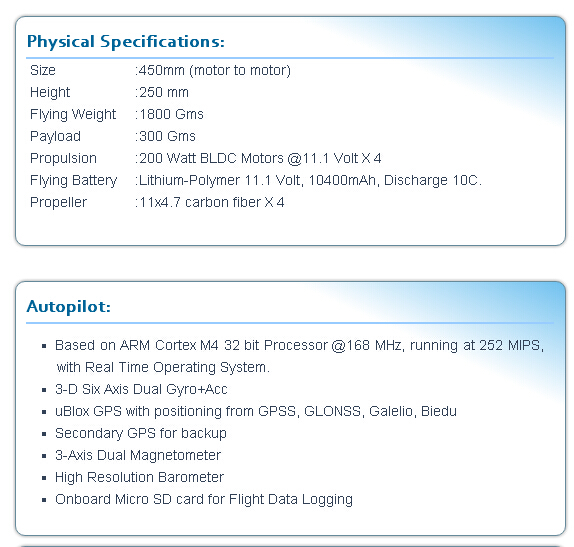Click the Flying Weight 1800 Gms value
This screenshot has width=574, height=547.
pyautogui.click(x=169, y=114)
